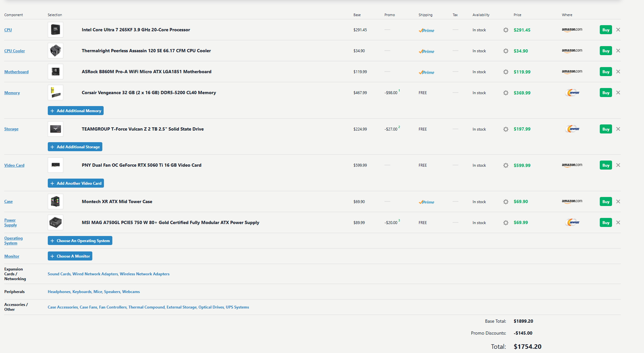
Task: Open the Montech XR case thumbnail
Action: pyautogui.click(x=56, y=201)
